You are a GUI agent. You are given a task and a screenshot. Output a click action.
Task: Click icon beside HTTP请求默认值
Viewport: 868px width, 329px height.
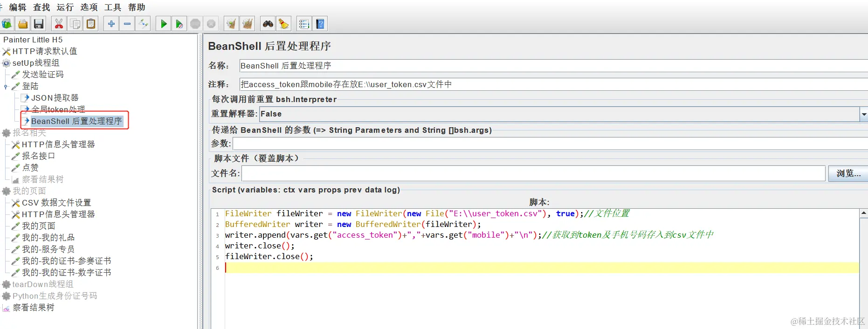7,51
